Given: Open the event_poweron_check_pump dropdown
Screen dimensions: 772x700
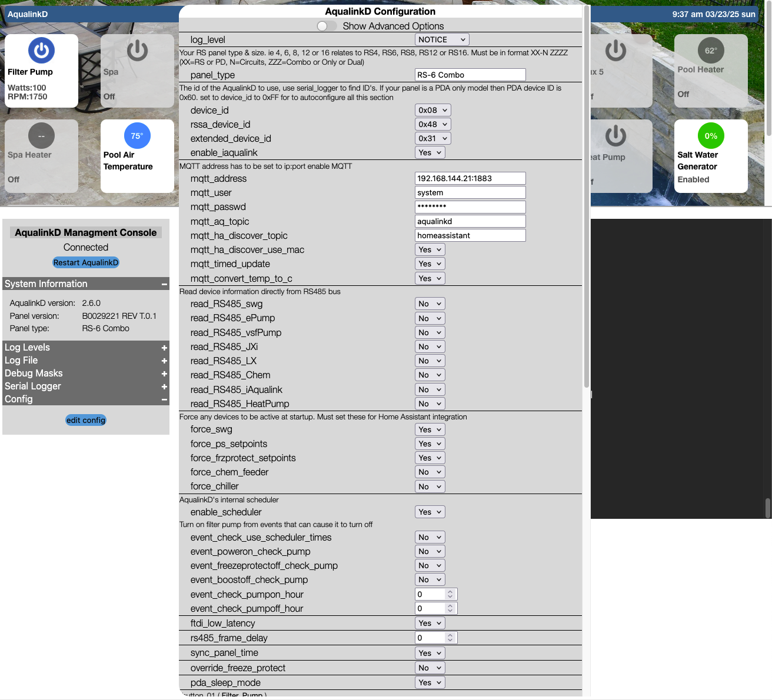Looking at the screenshot, I should pos(430,551).
